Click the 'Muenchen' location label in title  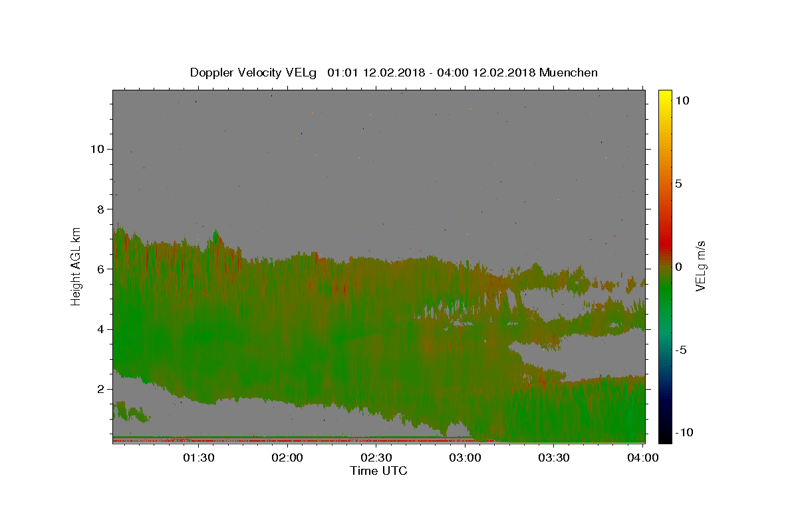click(x=569, y=72)
